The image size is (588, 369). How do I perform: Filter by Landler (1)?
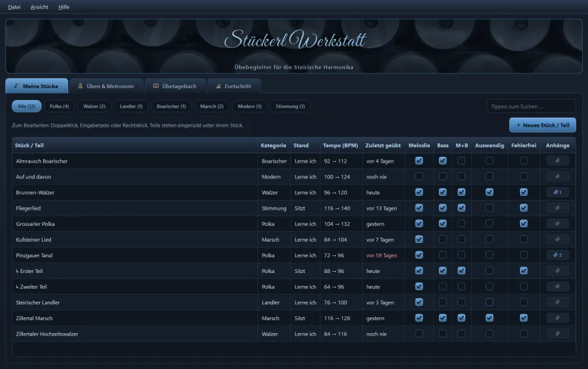pyautogui.click(x=131, y=106)
